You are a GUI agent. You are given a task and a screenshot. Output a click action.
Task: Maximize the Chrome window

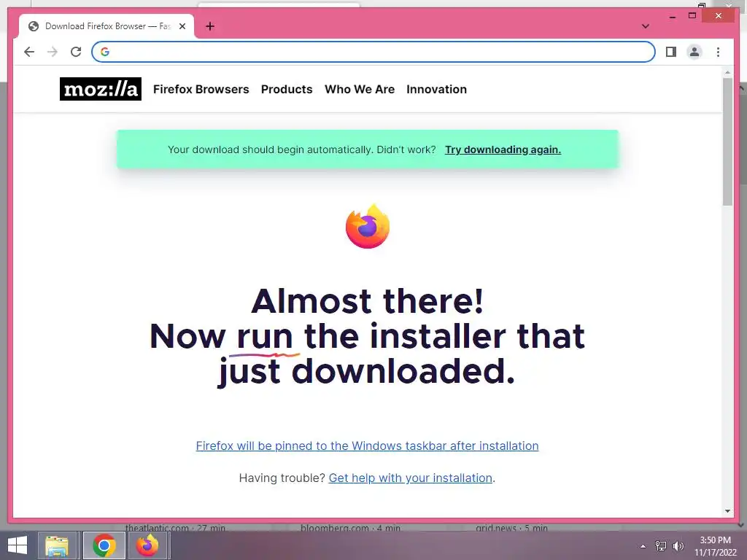[692, 16]
